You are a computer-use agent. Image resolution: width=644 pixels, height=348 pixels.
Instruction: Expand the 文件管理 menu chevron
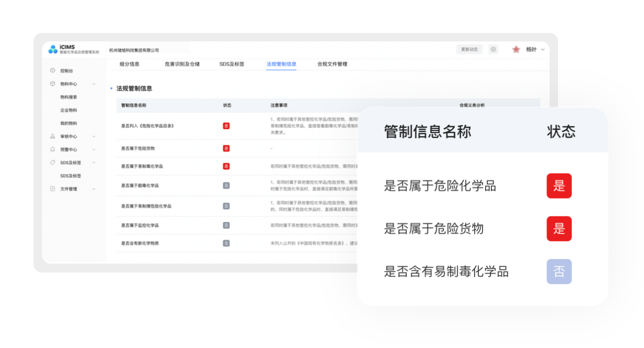94,189
